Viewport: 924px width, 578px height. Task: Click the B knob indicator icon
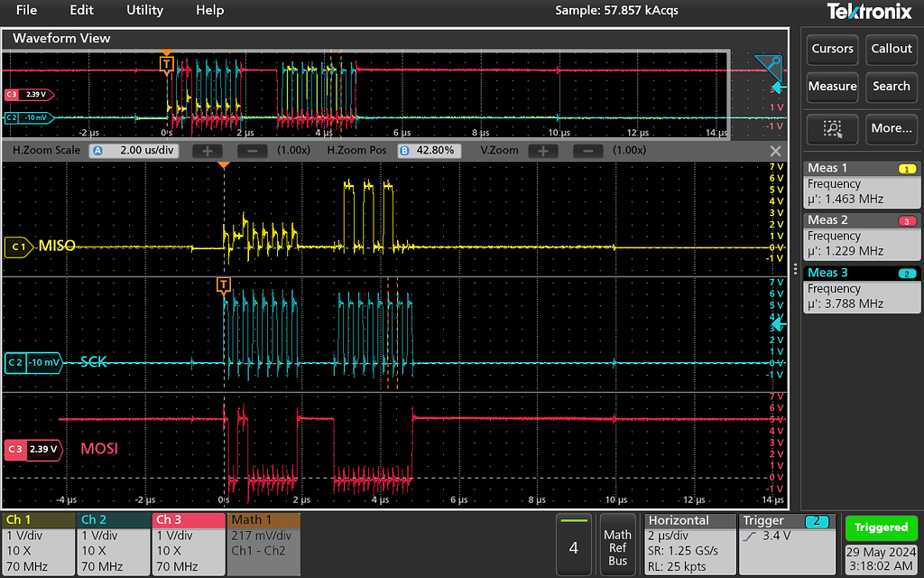[404, 151]
